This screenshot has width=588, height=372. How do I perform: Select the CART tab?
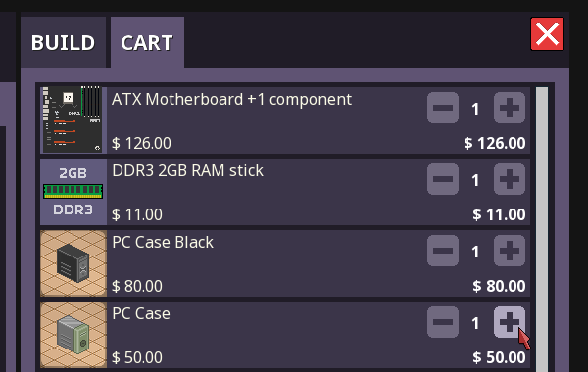click(147, 42)
